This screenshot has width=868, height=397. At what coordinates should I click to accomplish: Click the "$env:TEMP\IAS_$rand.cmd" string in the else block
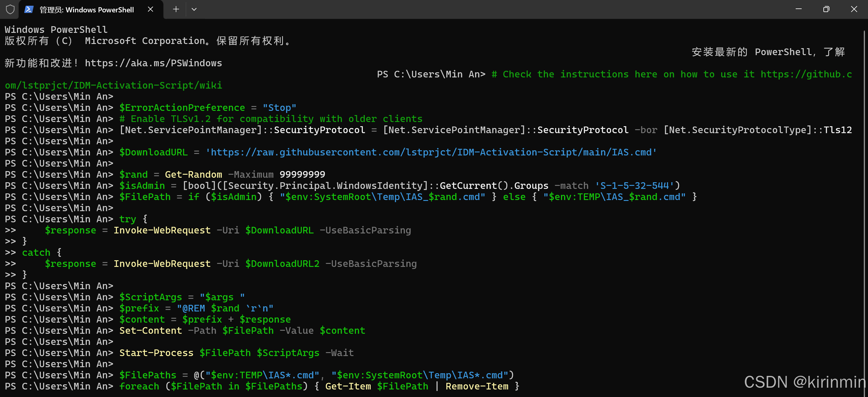[x=614, y=197]
